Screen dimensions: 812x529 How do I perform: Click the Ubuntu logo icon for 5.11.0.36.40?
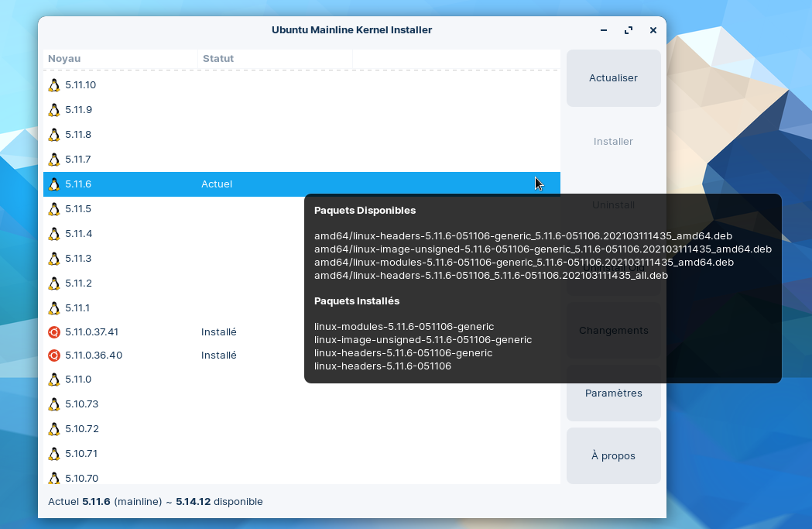54,356
